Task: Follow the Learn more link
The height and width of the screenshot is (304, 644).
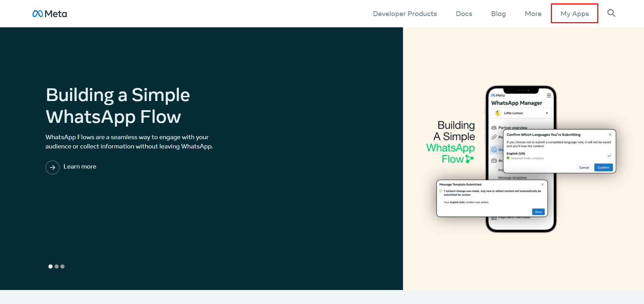Action: [80, 167]
